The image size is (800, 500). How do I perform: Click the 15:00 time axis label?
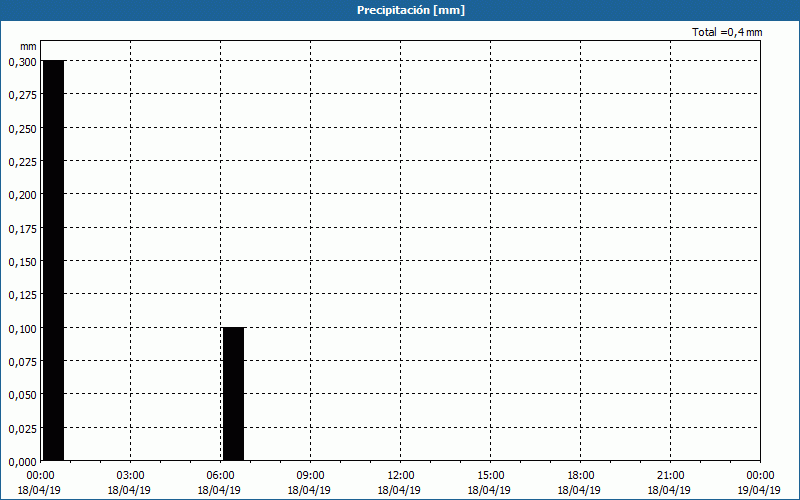pyautogui.click(x=490, y=476)
